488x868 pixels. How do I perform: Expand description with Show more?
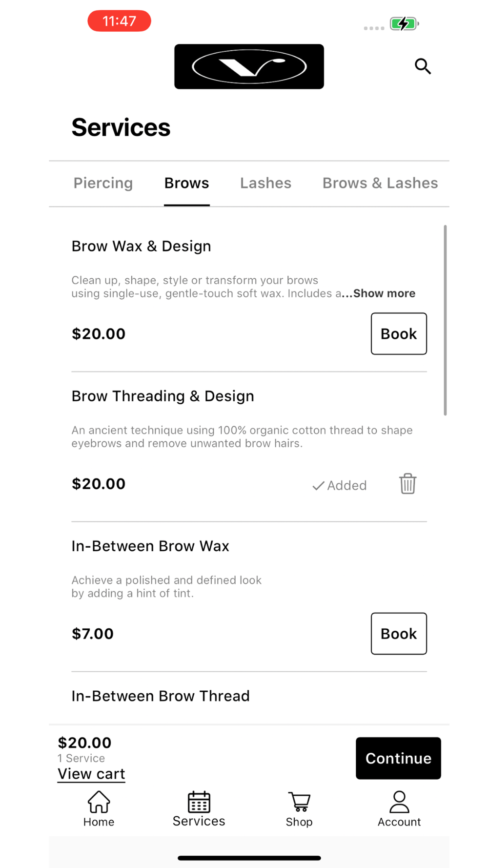(x=384, y=293)
